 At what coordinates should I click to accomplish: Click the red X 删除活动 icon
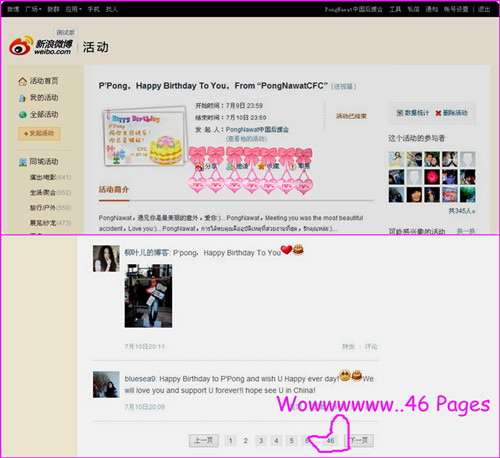point(438,113)
